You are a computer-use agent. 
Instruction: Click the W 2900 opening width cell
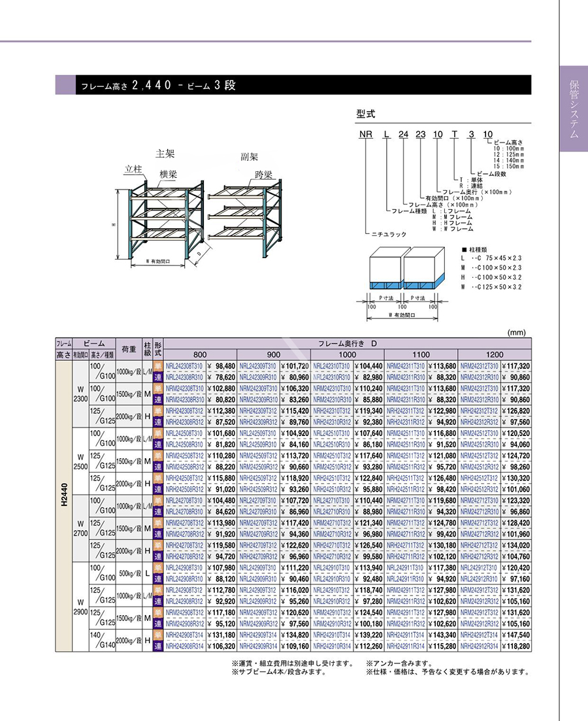[x=80, y=607]
